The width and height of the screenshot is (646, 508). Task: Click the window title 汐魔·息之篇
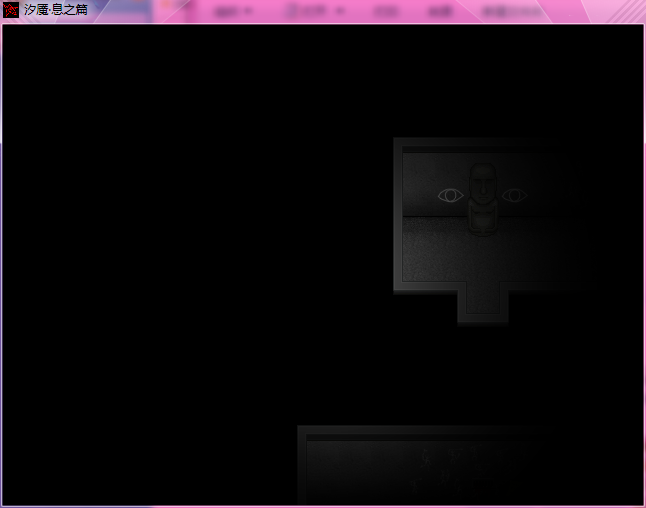tap(56, 10)
